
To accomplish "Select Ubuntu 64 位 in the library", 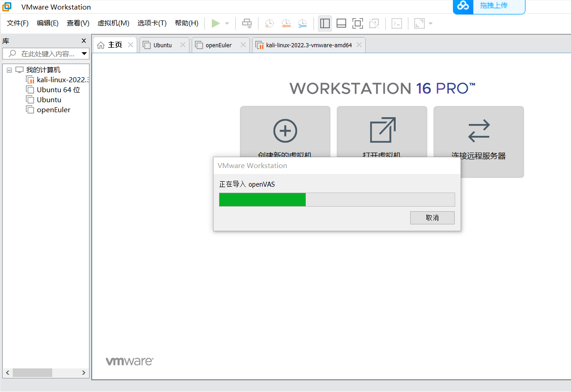I will [58, 90].
